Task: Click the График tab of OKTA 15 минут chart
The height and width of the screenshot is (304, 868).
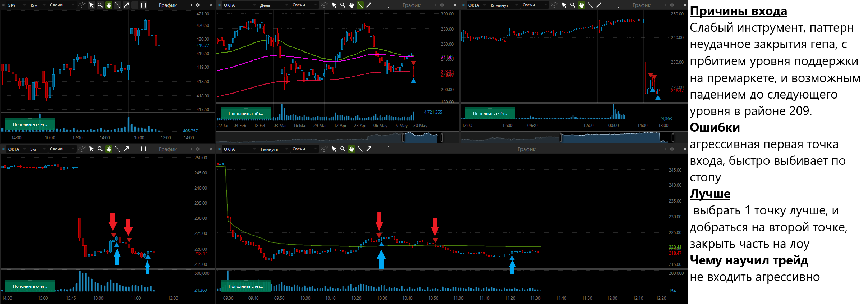Action: 642,5
